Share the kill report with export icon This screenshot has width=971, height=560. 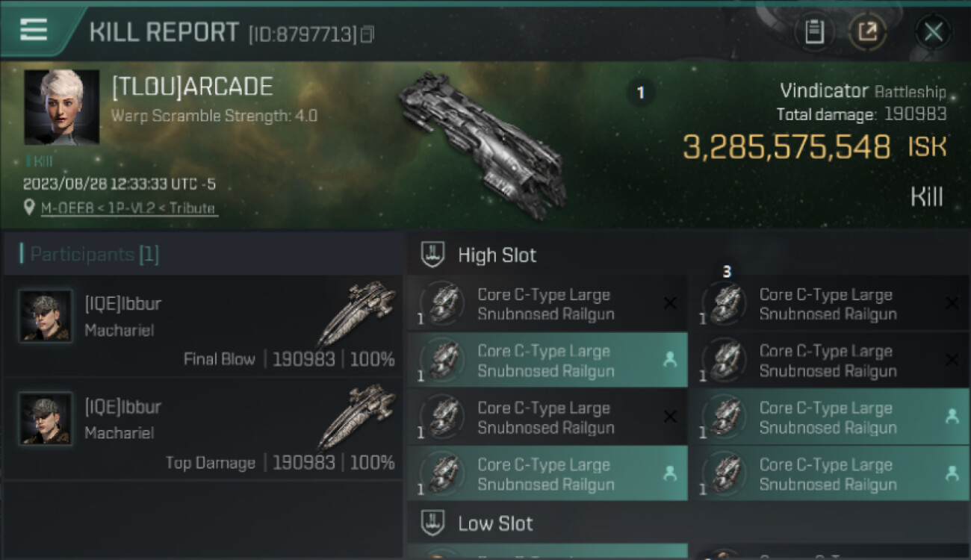click(867, 32)
